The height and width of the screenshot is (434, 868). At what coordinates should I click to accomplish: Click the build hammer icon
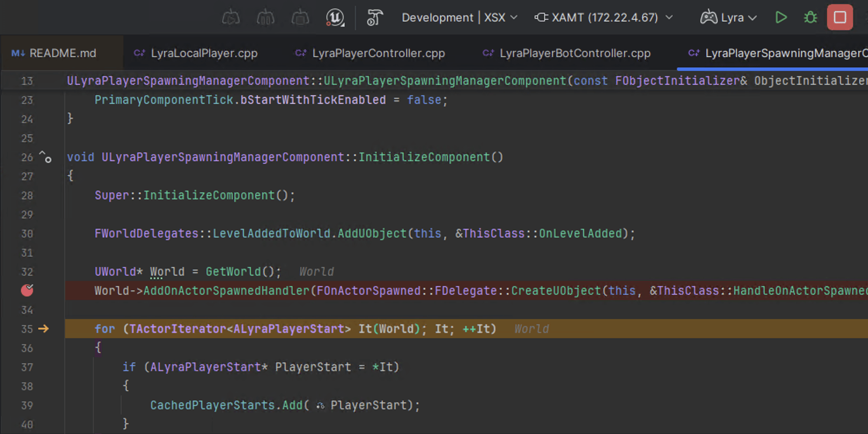(x=374, y=18)
